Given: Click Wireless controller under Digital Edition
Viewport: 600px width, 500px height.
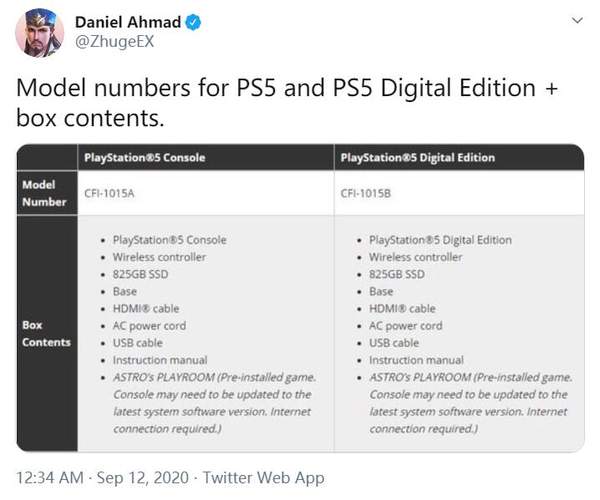Looking at the screenshot, I should pyautogui.click(x=416, y=257).
